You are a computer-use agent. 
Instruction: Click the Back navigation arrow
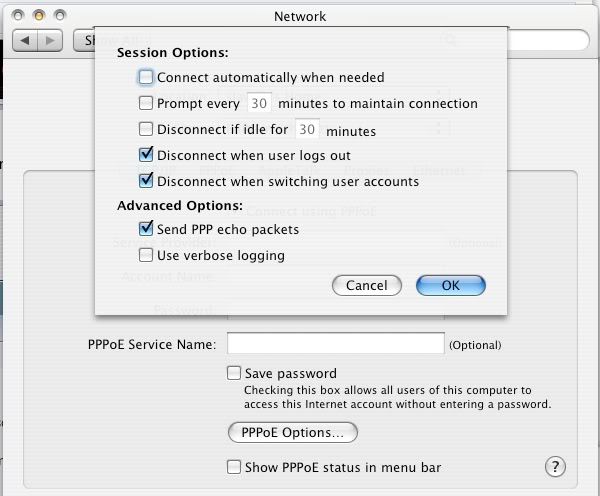coord(25,40)
